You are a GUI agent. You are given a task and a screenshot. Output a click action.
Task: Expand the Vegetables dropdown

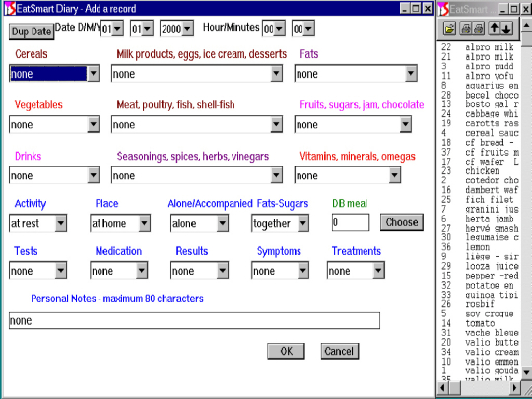click(93, 124)
